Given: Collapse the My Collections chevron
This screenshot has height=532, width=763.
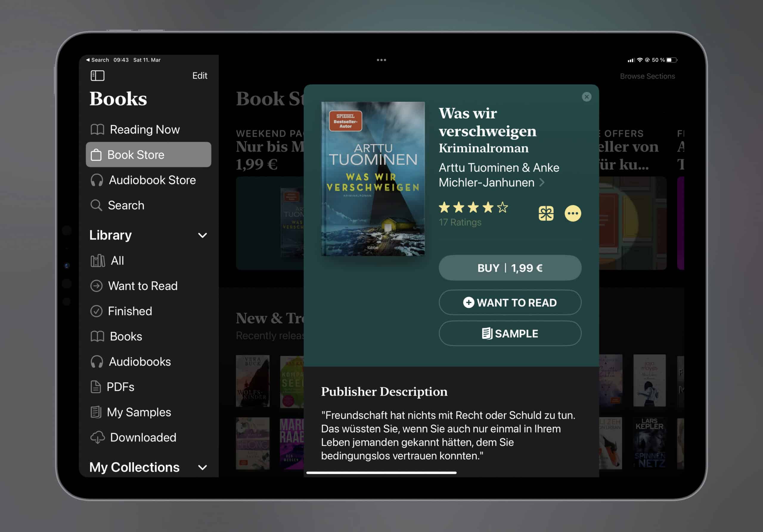Looking at the screenshot, I should click(x=202, y=468).
